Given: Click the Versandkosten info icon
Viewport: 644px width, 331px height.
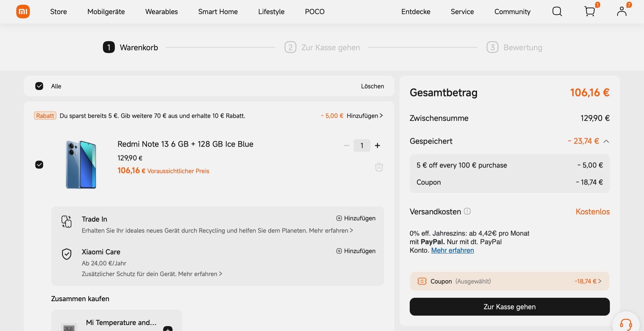Looking at the screenshot, I should point(467,211).
